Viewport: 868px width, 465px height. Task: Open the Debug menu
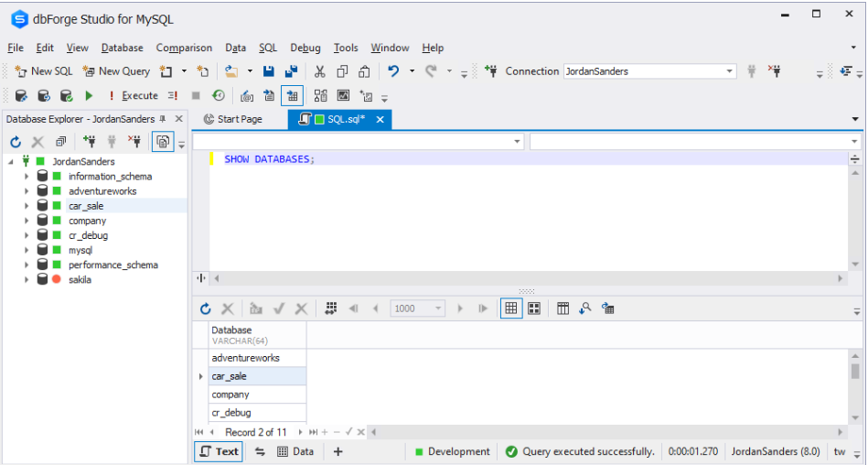[305, 48]
